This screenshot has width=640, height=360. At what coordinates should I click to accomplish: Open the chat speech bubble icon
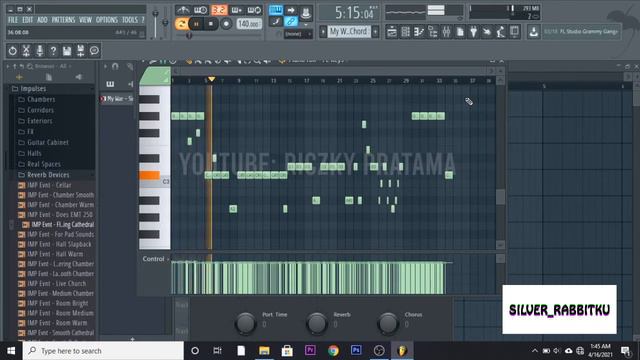[x=94, y=51]
